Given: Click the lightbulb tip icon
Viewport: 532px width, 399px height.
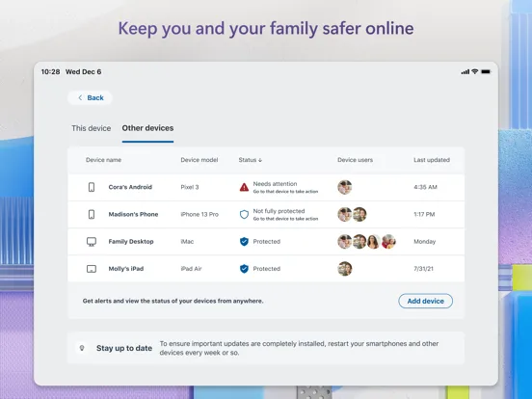Looking at the screenshot, I should click(x=81, y=348).
